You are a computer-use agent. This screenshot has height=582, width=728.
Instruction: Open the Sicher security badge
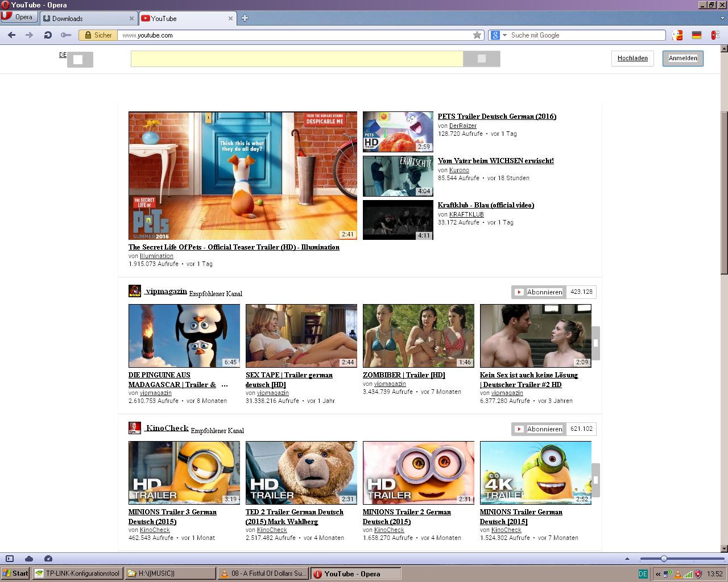(x=98, y=35)
